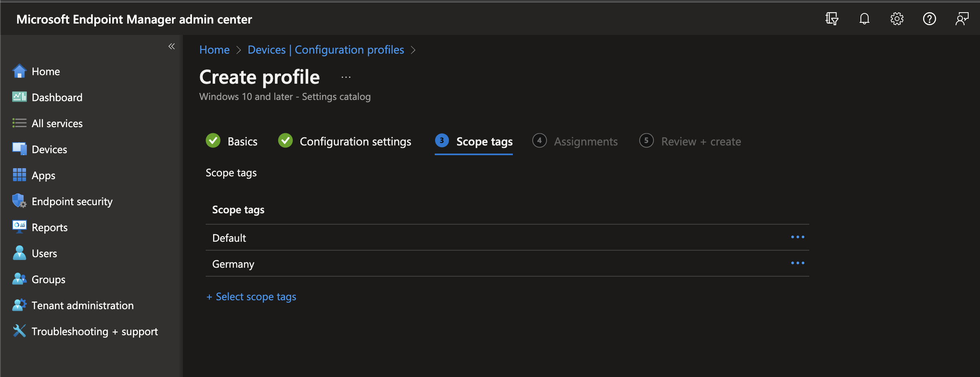Open Tenant administration from sidebar
980x377 pixels.
click(x=83, y=305)
